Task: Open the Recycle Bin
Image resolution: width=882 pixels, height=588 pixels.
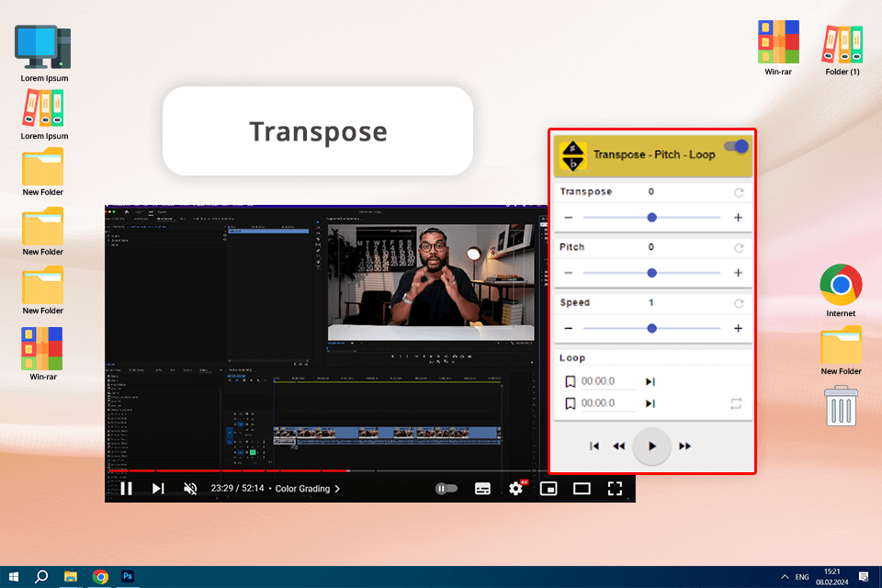Action: [841, 405]
